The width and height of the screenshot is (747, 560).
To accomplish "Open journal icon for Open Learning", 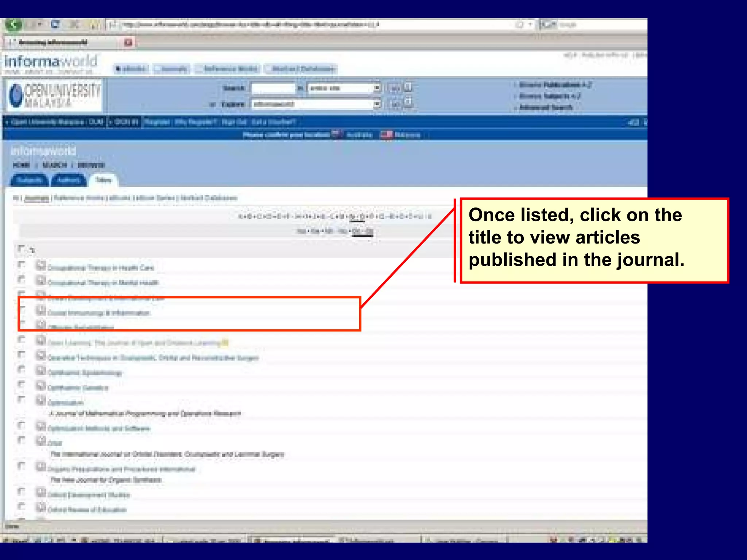I will [x=41, y=341].
